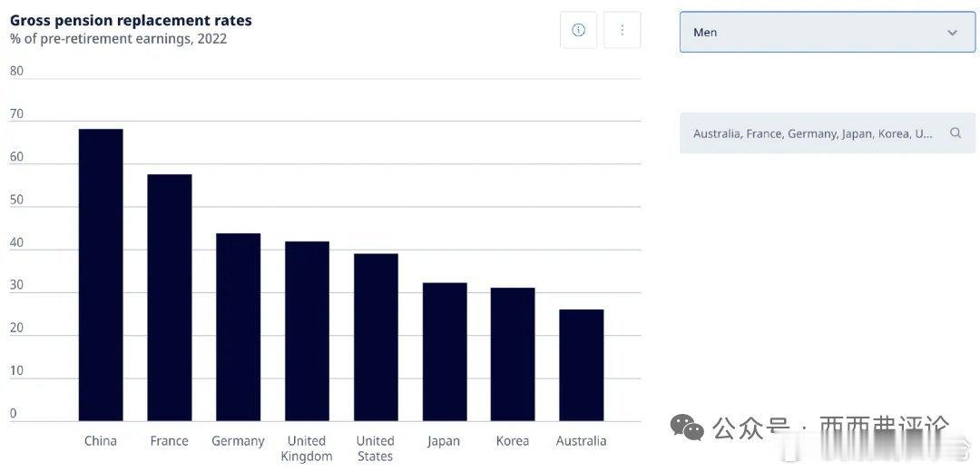Select the Korea bar
980x472 pixels.
click(513, 354)
